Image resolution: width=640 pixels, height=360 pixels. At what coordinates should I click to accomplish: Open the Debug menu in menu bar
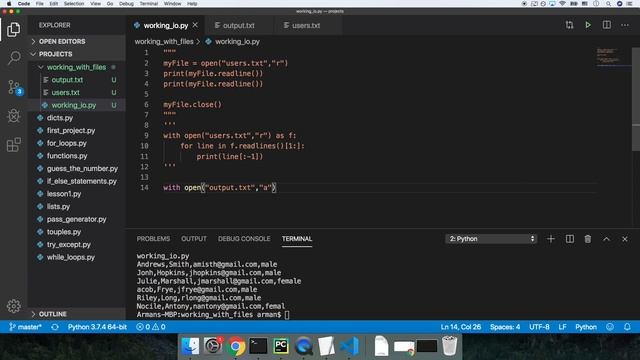point(126,4)
